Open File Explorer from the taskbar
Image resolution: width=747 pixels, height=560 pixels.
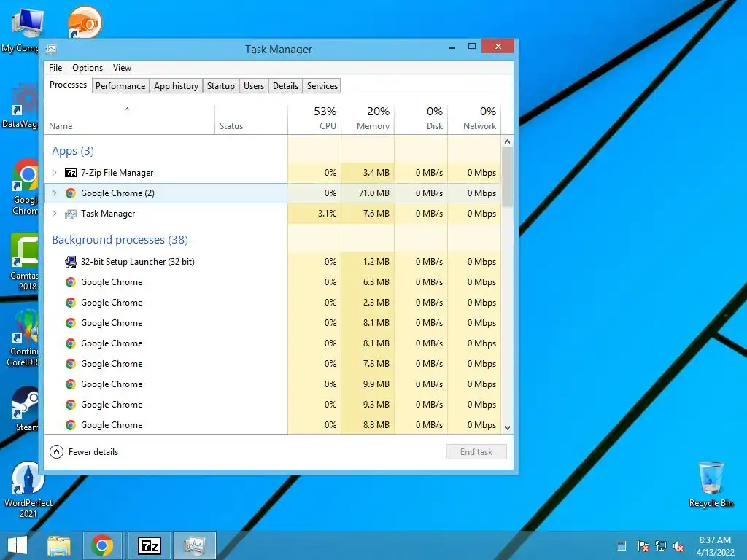tap(59, 545)
